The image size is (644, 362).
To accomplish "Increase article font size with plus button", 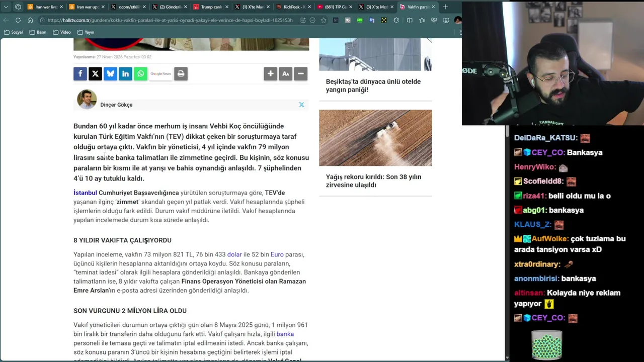I will click(x=270, y=74).
